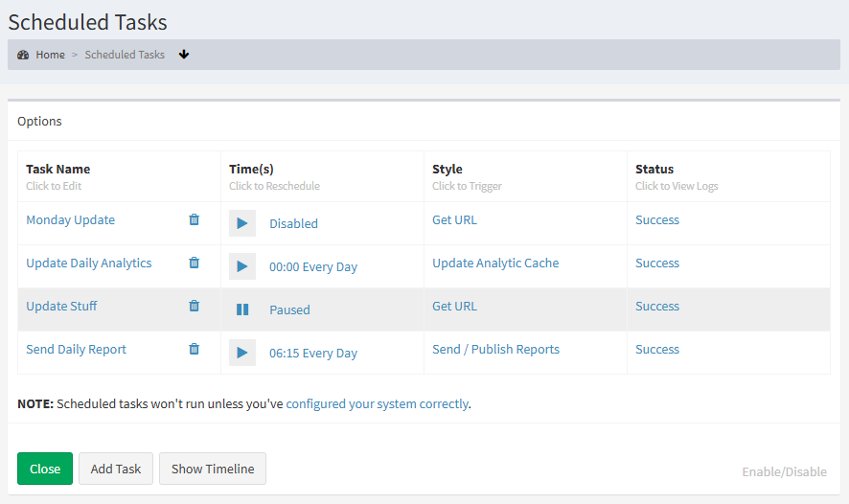849x504 pixels.
Task: Open the Show Timeline view
Action: pyautogui.click(x=213, y=469)
